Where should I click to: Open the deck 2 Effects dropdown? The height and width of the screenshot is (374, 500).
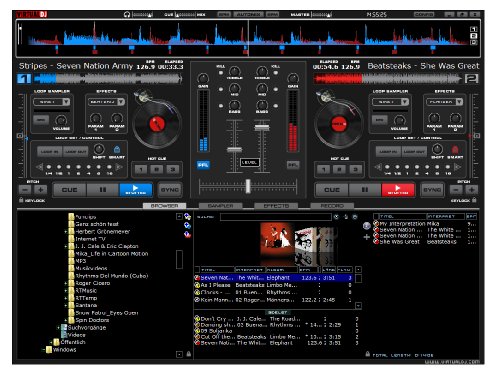point(459,102)
